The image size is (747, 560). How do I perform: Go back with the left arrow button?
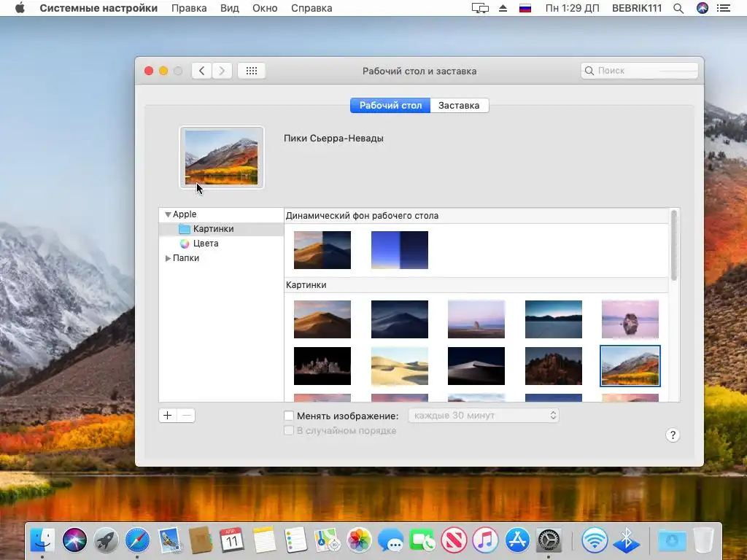coord(202,71)
